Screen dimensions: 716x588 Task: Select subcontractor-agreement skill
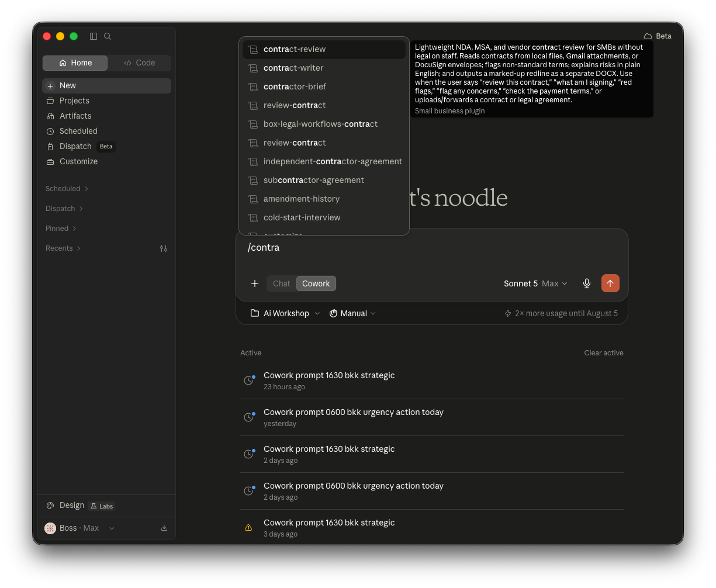pyautogui.click(x=324, y=180)
